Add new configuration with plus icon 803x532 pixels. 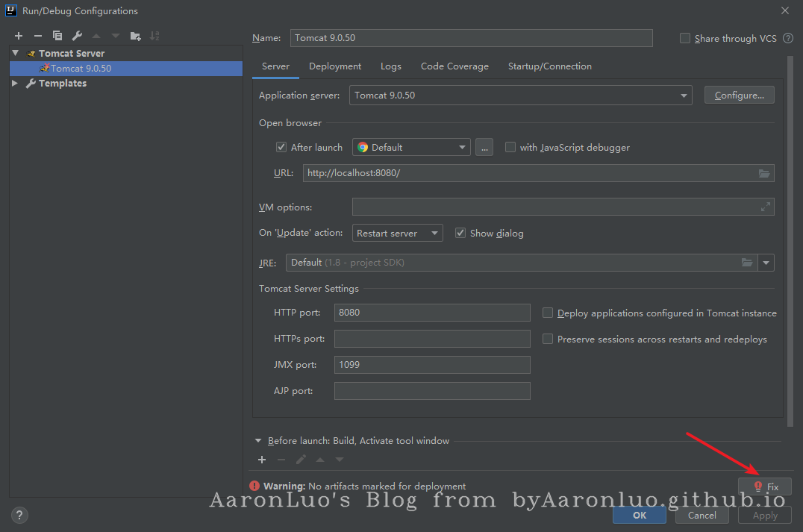click(x=19, y=36)
